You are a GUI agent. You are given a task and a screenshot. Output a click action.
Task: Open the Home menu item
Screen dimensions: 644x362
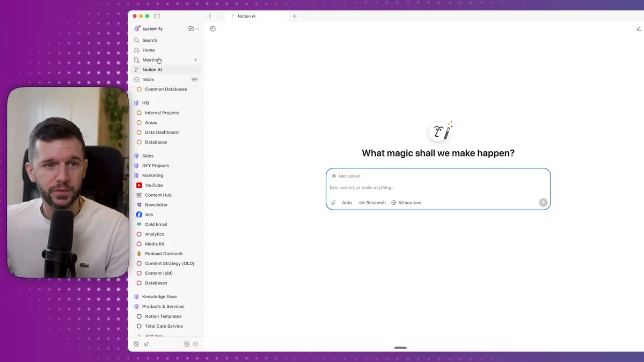149,50
